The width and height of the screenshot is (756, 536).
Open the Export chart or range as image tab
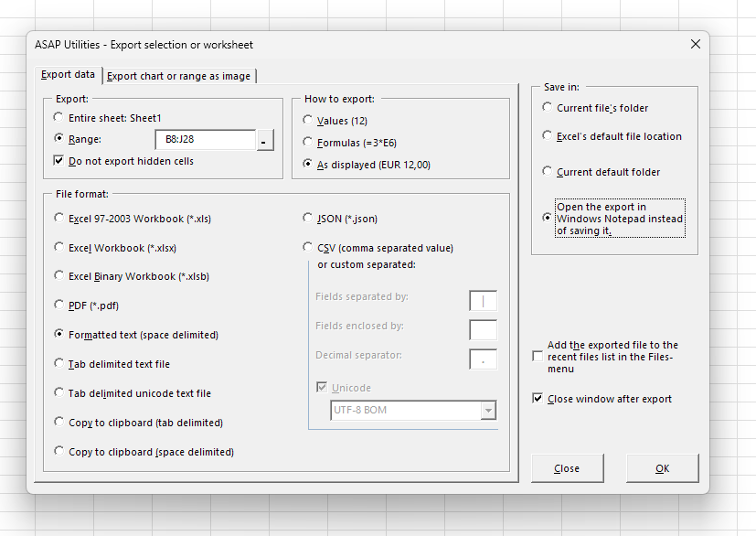[x=179, y=76]
